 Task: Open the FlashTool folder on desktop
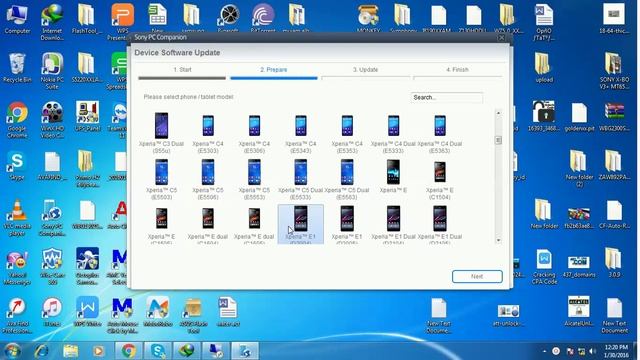pos(87,19)
